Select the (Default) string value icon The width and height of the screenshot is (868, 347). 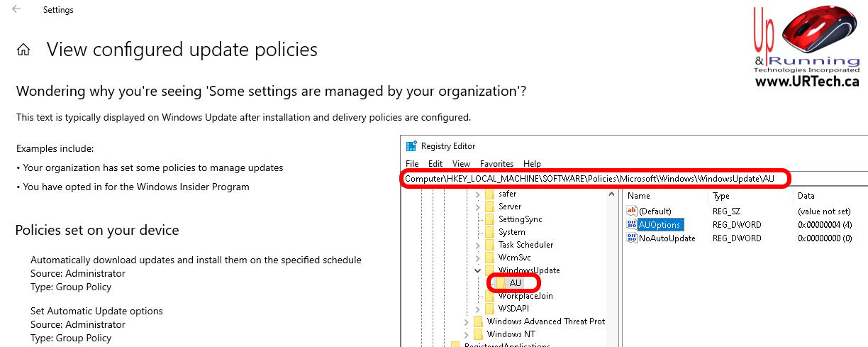pos(632,211)
